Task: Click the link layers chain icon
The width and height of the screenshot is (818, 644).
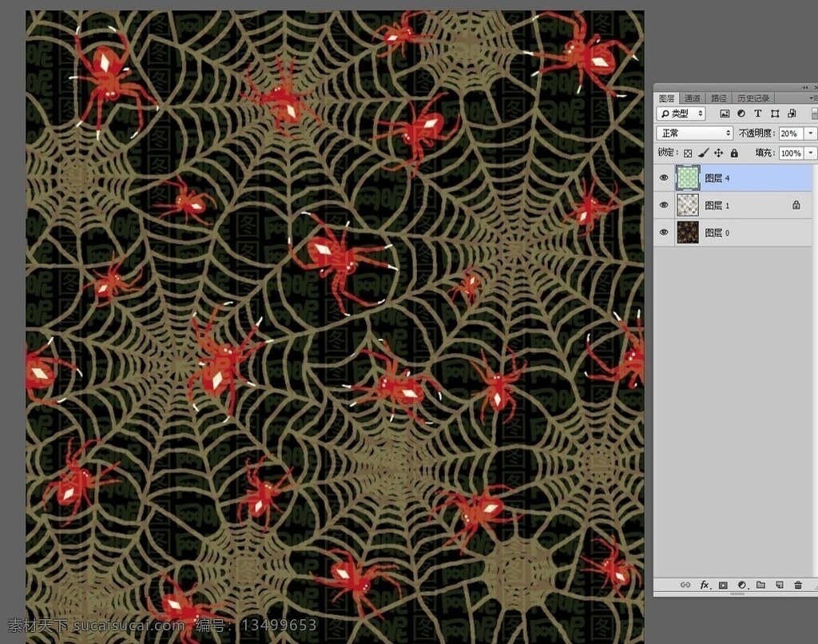Action: point(685,585)
